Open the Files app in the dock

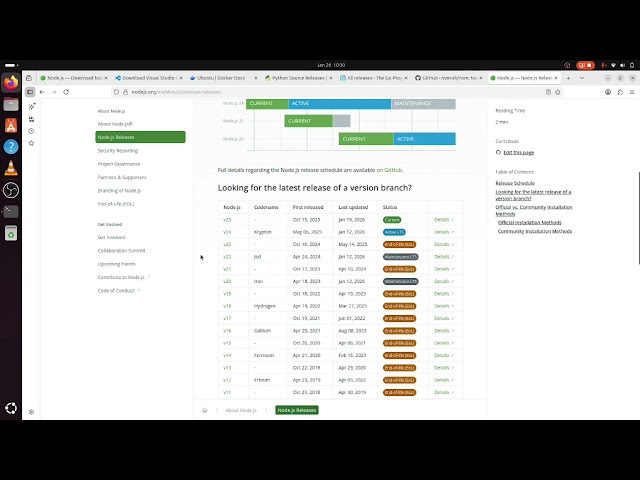[11, 104]
